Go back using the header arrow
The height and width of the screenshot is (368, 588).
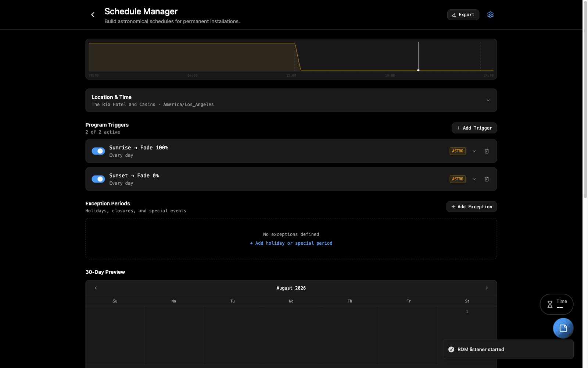coord(93,15)
